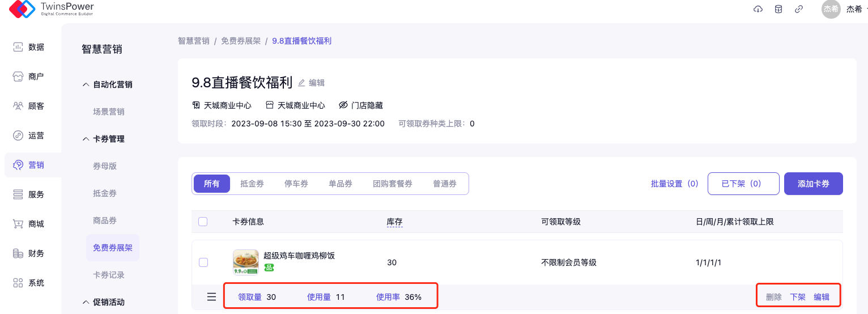Switch to the 停车券 tab
Screen dimensions: 868x314
pos(296,184)
